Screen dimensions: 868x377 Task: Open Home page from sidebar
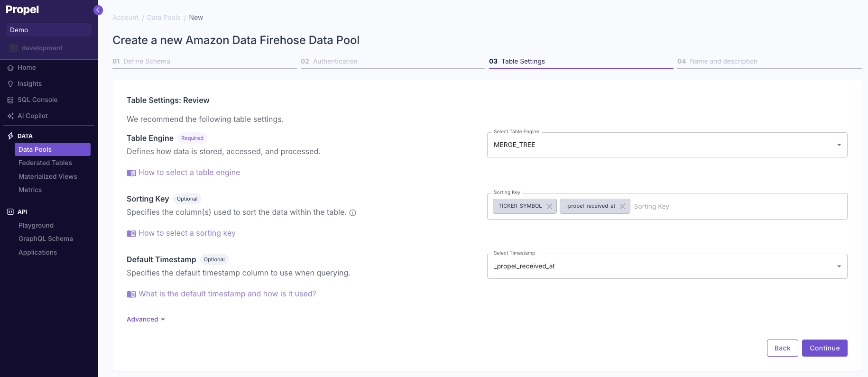(27, 67)
